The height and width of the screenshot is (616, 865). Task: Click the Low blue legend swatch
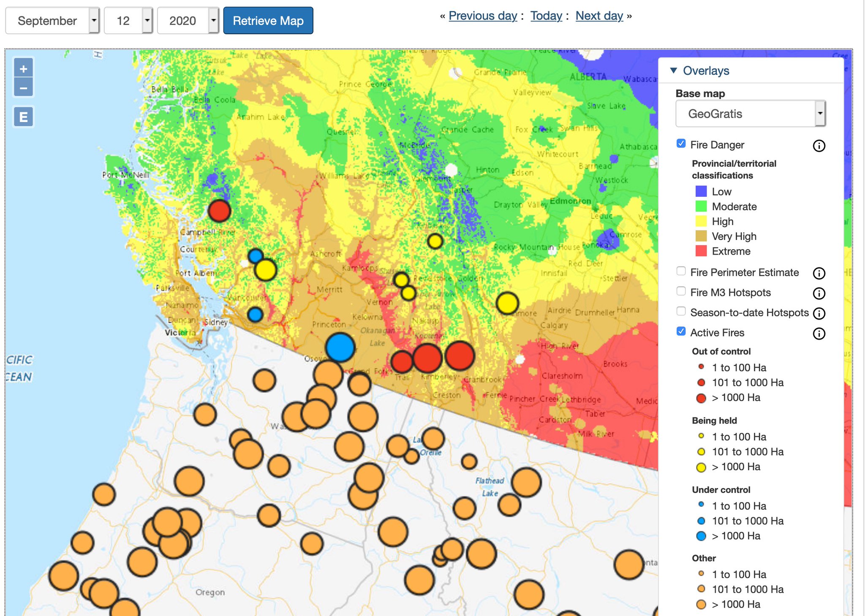tap(701, 192)
